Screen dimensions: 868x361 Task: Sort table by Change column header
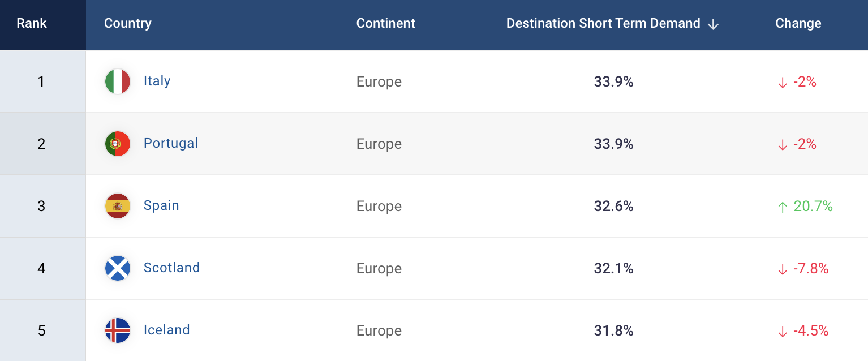click(798, 23)
